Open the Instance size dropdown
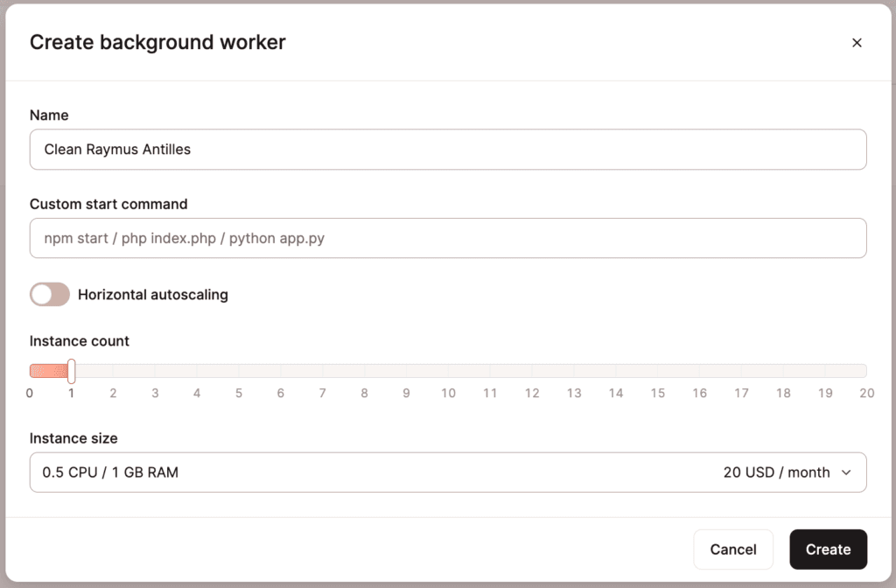This screenshot has width=896, height=588. pos(448,472)
